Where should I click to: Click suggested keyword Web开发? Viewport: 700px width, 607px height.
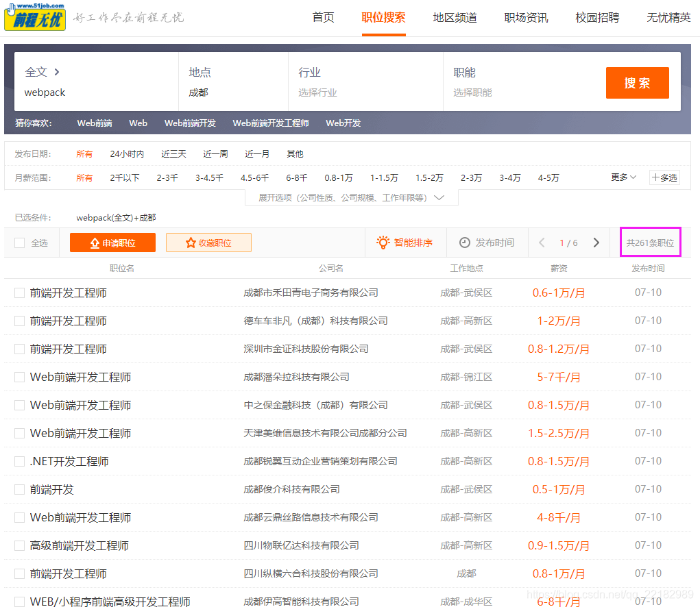(x=343, y=123)
